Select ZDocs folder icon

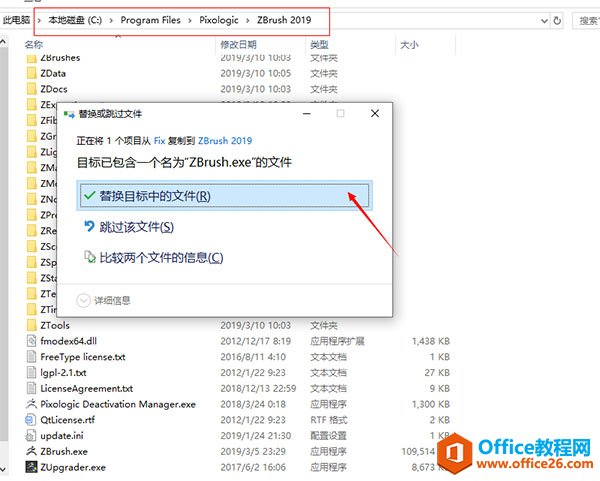coord(31,89)
